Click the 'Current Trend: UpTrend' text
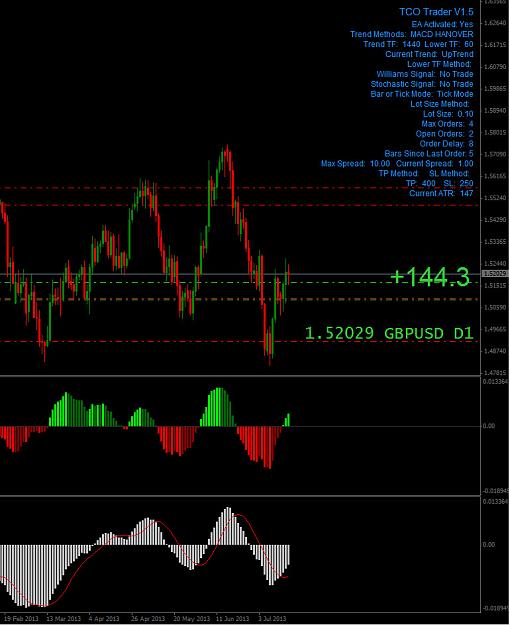The image size is (510, 625). click(429, 54)
